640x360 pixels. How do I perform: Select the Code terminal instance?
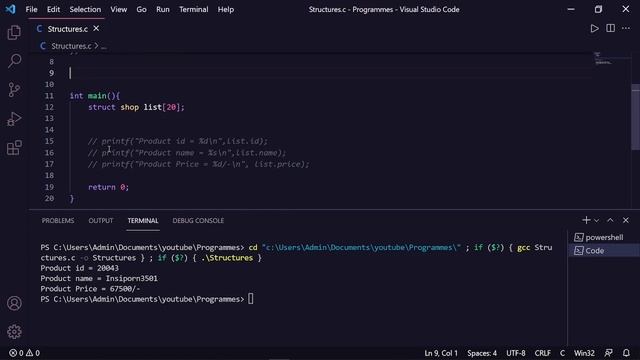(x=604, y=251)
